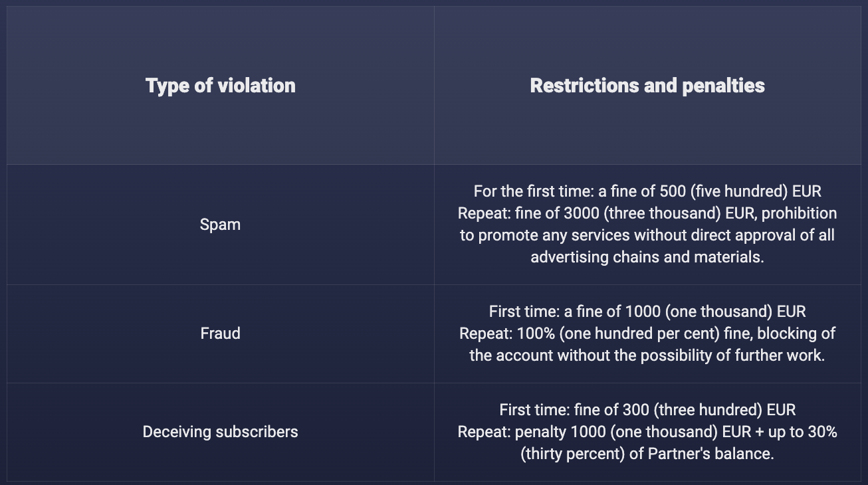Select the Fraud violation cell
868x485 pixels.
[221, 334]
